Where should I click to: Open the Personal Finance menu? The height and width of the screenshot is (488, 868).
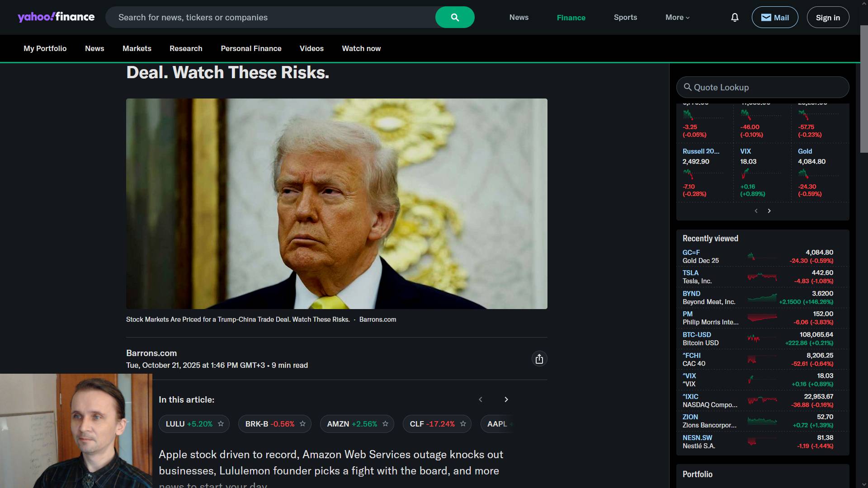click(x=251, y=48)
